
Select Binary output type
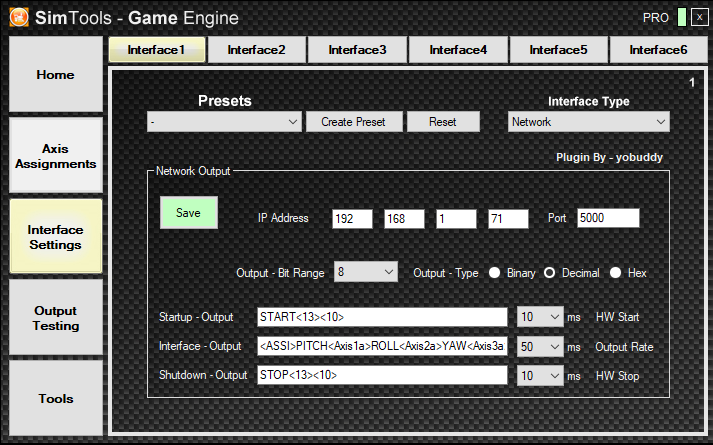(x=494, y=273)
